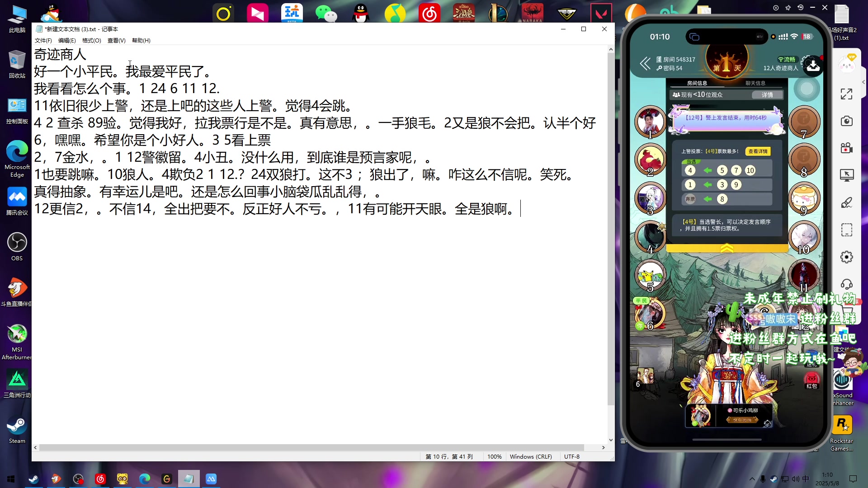Screen dimensions: 868x488
Task: Select player 10 white-haired avatar
Action: coord(804,236)
